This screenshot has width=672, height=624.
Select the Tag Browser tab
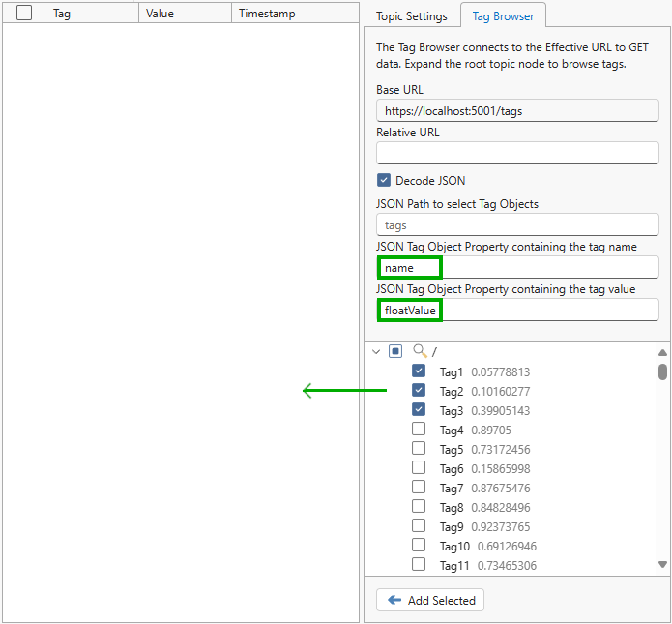[x=502, y=16]
